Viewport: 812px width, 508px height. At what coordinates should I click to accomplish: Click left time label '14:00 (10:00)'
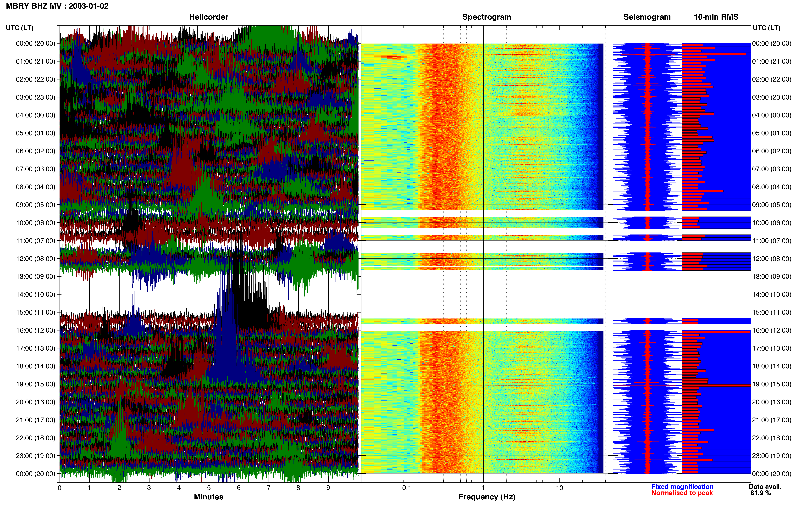(x=36, y=294)
